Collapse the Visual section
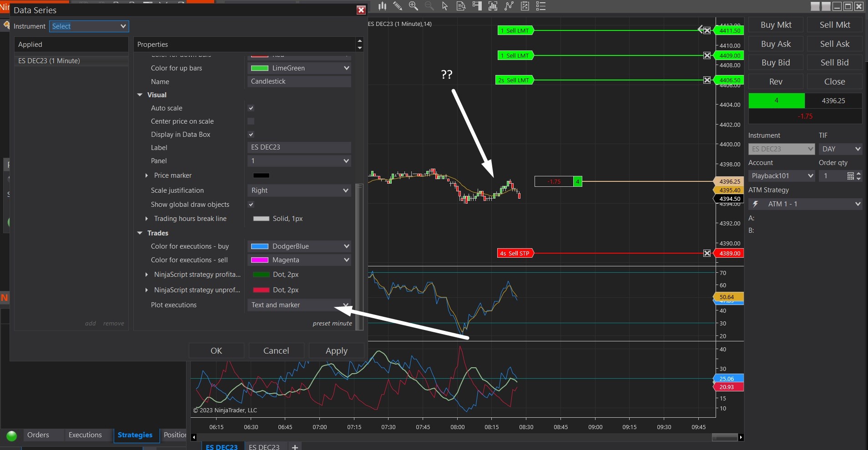Screen dimensions: 868x450 (140, 95)
